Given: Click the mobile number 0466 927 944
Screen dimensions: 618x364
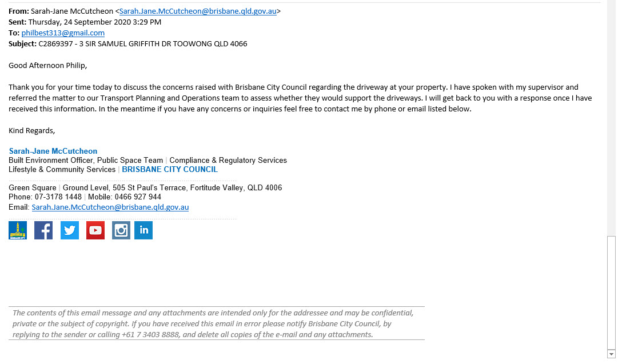Looking at the screenshot, I should coord(138,197).
